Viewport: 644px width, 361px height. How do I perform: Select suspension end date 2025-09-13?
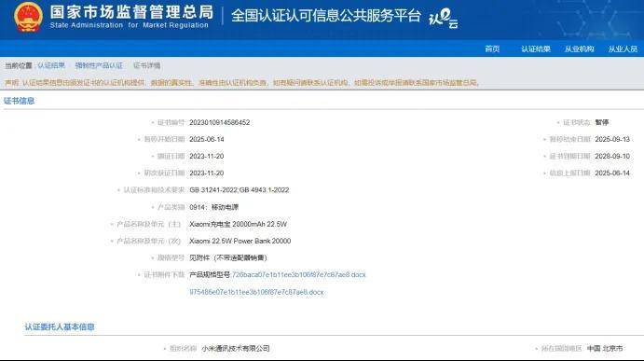coord(612,139)
